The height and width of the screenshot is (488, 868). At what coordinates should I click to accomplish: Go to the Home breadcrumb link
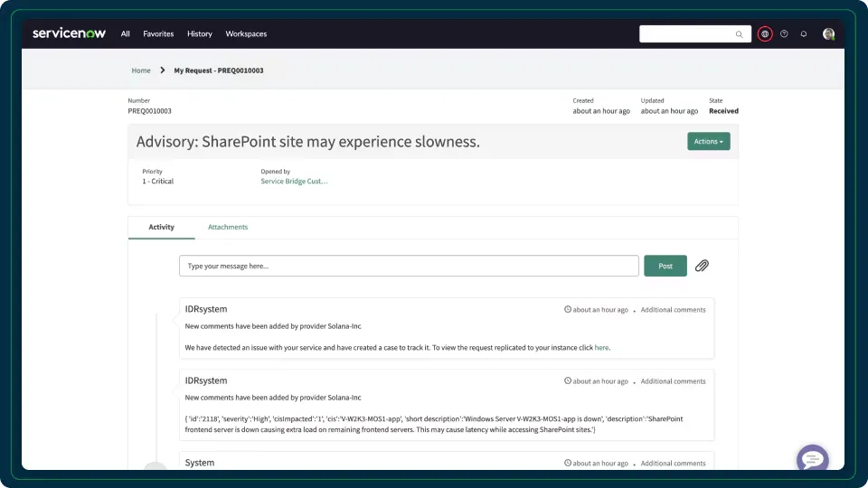pyautogui.click(x=141, y=70)
